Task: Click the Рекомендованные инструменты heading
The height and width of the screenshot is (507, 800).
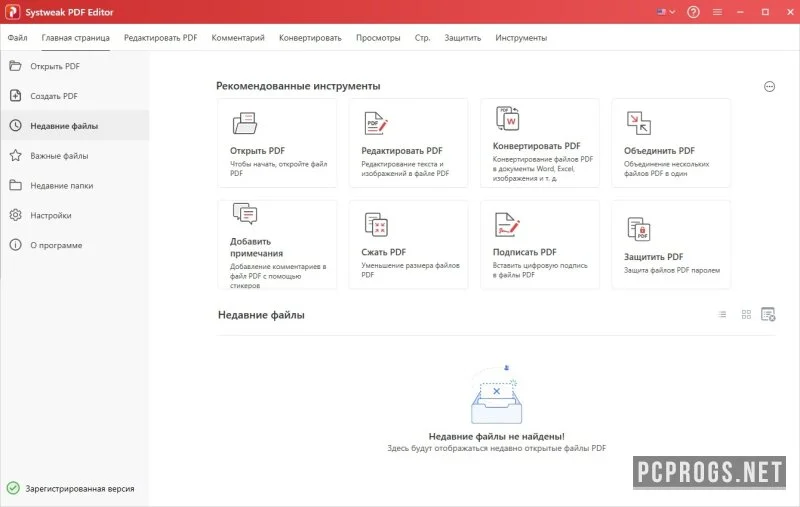Action: 298,86
